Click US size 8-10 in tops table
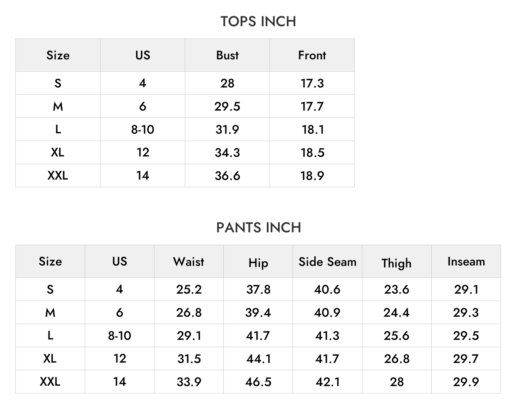 [142, 129]
